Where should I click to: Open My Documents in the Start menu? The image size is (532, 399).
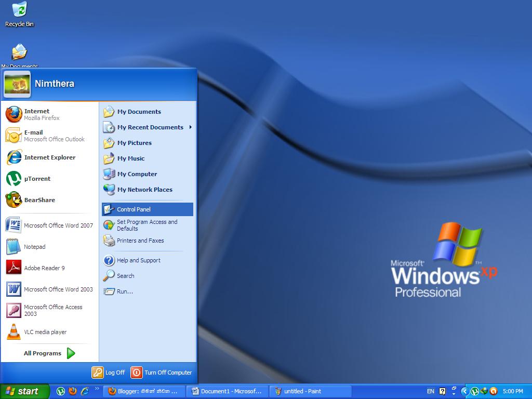click(148, 112)
